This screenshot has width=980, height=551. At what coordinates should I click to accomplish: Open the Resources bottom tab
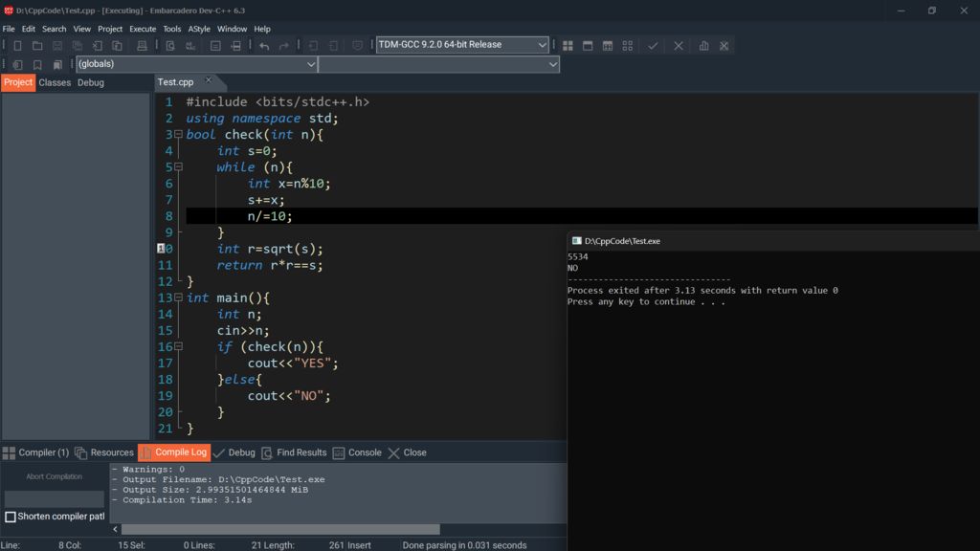click(x=104, y=452)
